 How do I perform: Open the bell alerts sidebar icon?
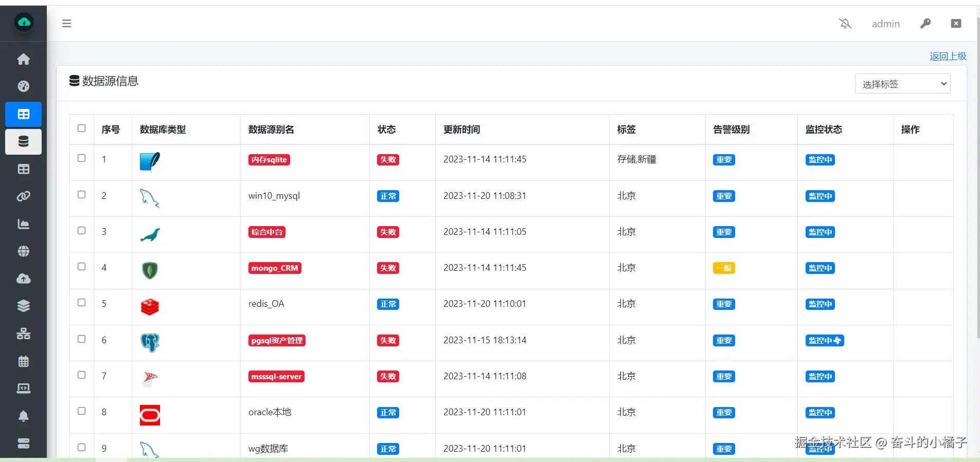24,416
